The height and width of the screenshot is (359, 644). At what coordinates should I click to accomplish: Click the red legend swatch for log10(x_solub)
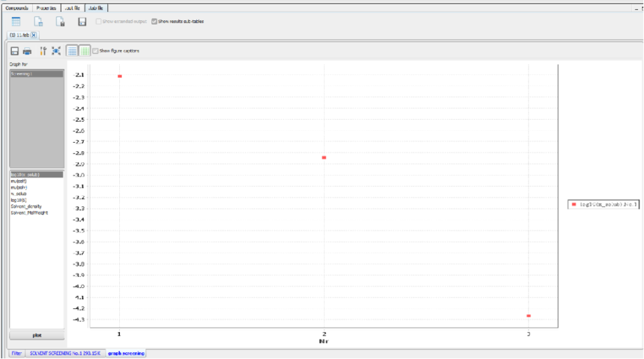[x=574, y=204]
